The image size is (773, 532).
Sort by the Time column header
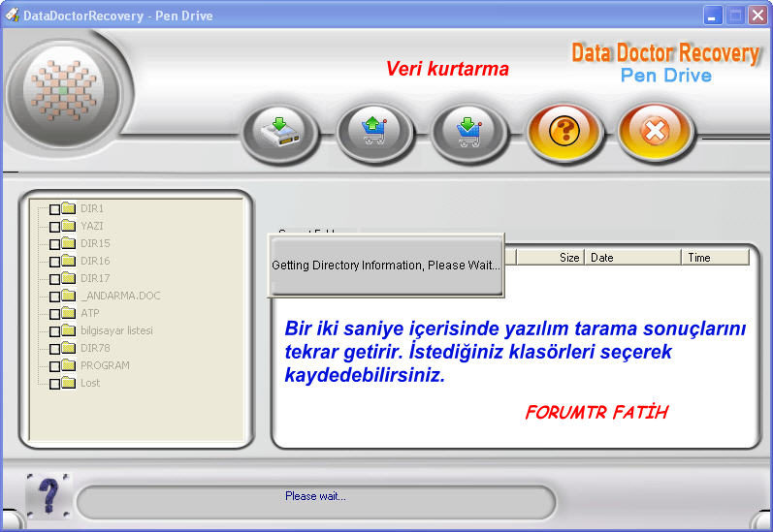point(716,257)
